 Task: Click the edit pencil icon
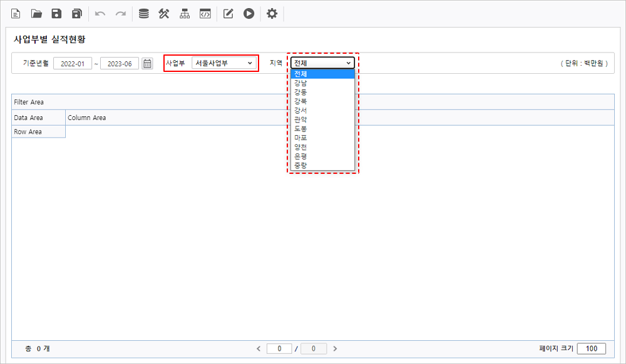pyautogui.click(x=228, y=13)
